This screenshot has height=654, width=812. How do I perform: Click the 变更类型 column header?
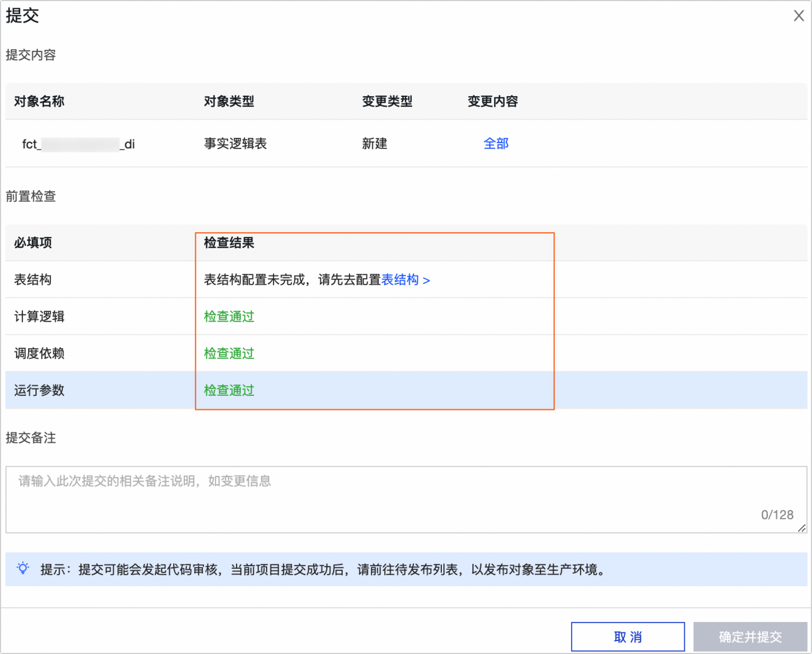(x=387, y=101)
